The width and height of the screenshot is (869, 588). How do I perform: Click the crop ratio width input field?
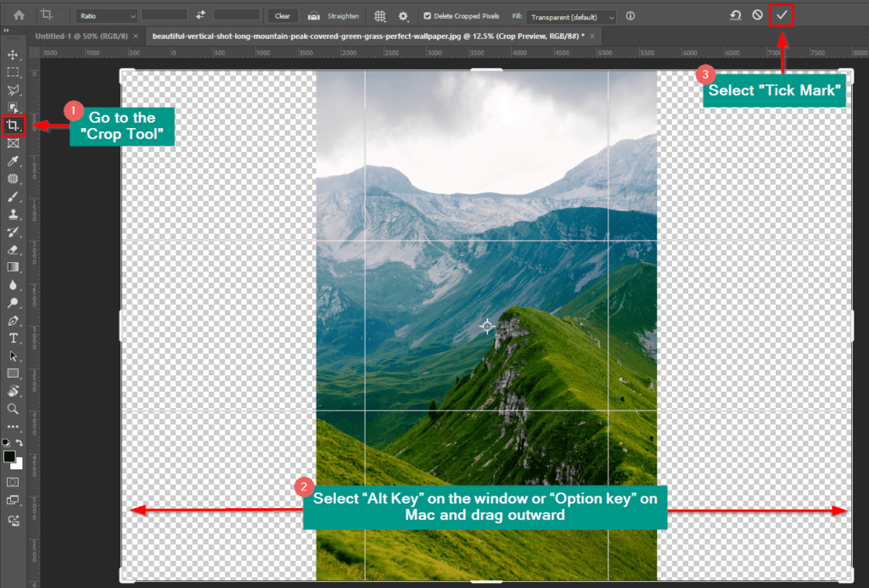(165, 15)
